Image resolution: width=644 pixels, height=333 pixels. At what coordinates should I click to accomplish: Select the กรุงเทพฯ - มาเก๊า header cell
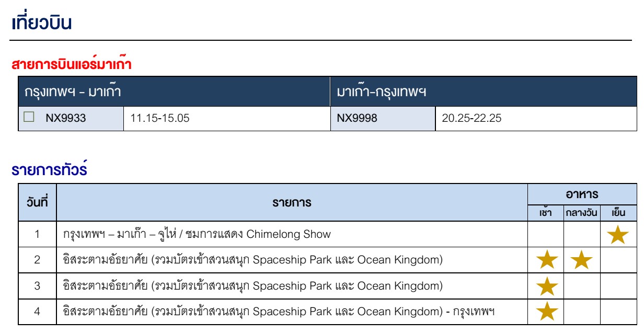(x=174, y=92)
